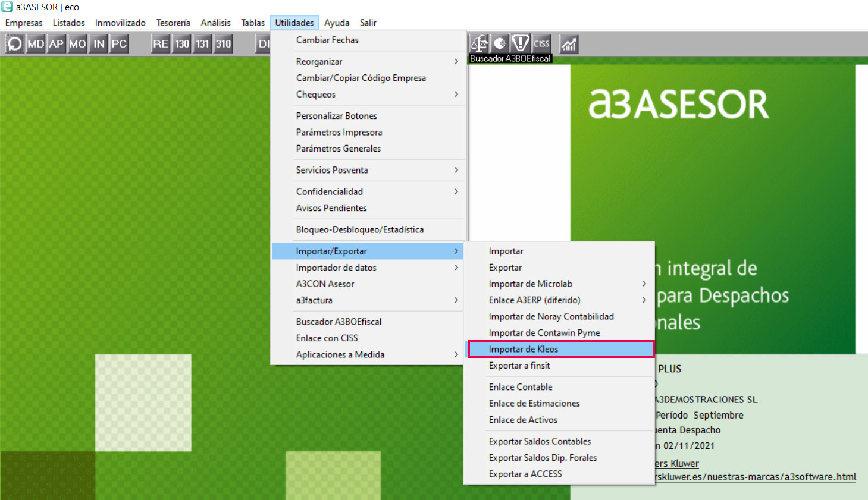Open the Inmovilizado menu
The width and height of the screenshot is (868, 500).
120,23
